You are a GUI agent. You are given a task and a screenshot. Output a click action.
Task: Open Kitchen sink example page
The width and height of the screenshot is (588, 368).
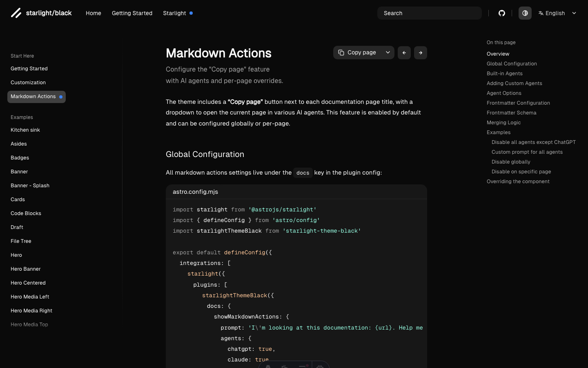click(x=25, y=130)
